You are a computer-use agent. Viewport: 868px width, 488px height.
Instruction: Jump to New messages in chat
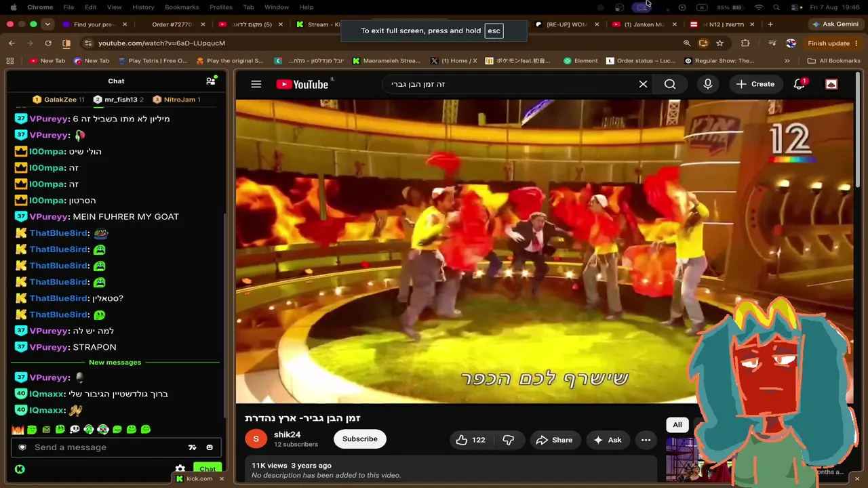pyautogui.click(x=115, y=363)
